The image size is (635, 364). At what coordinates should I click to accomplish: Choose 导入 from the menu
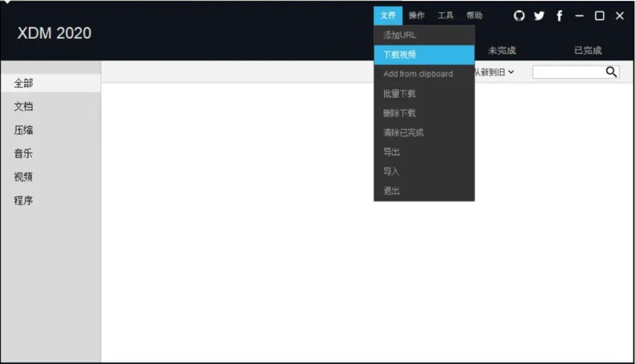(x=424, y=171)
